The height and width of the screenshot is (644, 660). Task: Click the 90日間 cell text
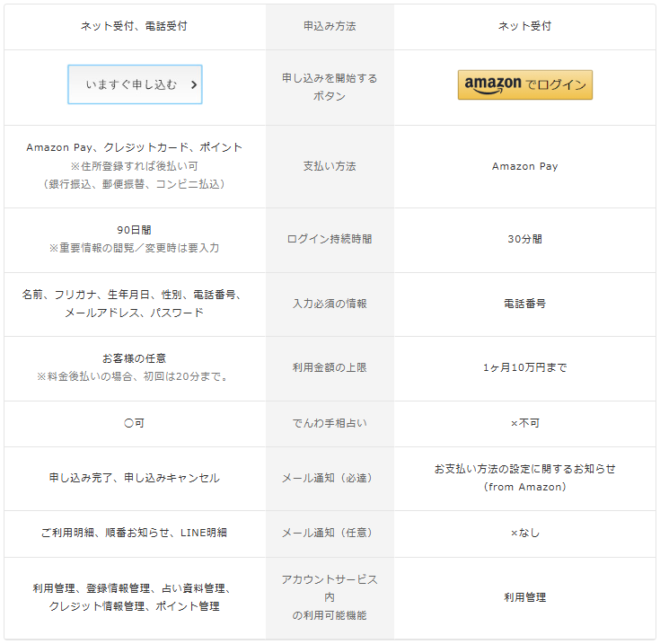tap(134, 230)
